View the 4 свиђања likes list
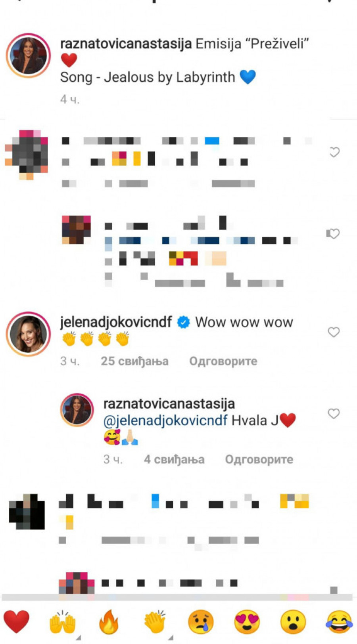 pos(174,459)
